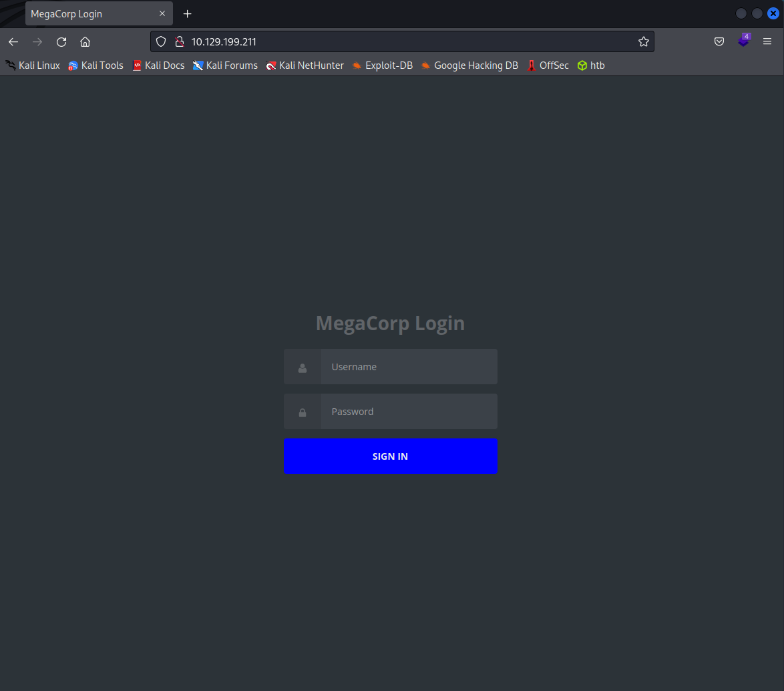This screenshot has width=784, height=691.
Task: Open the htb bookmark
Action: 591,65
